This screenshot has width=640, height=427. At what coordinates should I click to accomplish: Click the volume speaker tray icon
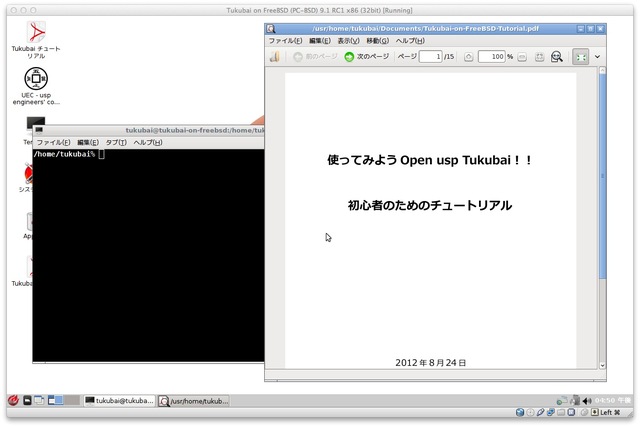[587, 401]
